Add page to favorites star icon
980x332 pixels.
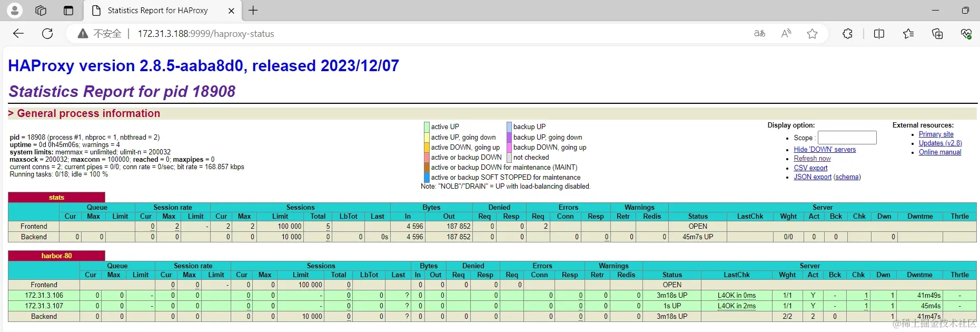[x=813, y=34]
